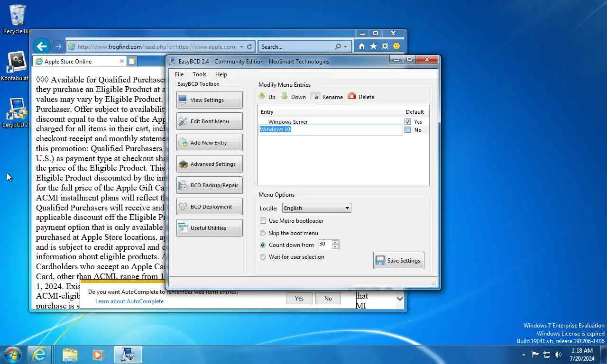Viewport: 607px width, 364px height.
Task: Open Edit Boot Menu section
Action: [x=209, y=121]
